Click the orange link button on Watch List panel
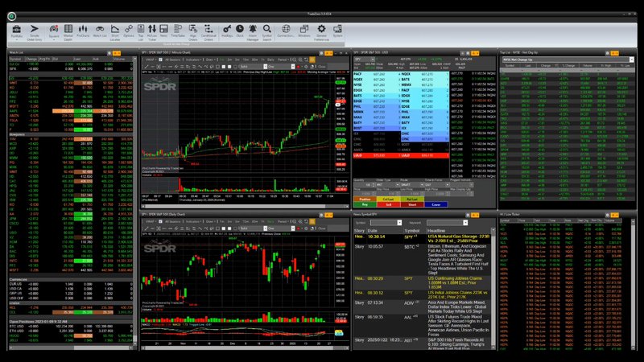Screen dimensions: 644x362 pos(117,53)
